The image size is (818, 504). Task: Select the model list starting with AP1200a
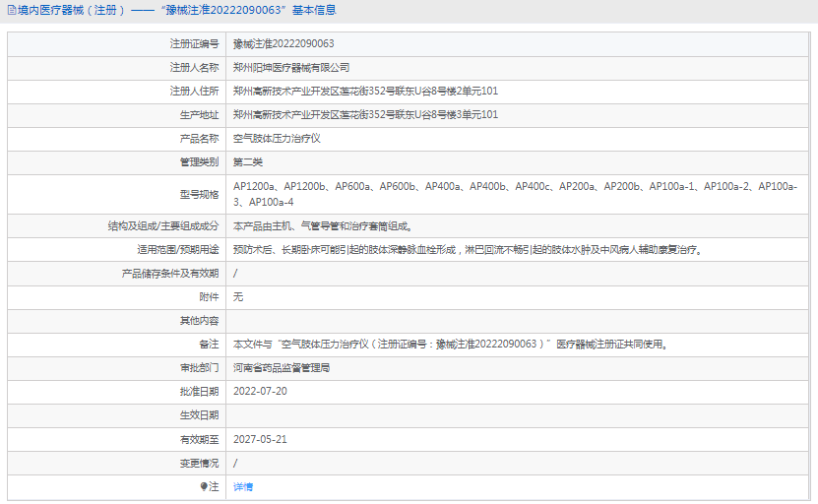(x=516, y=194)
